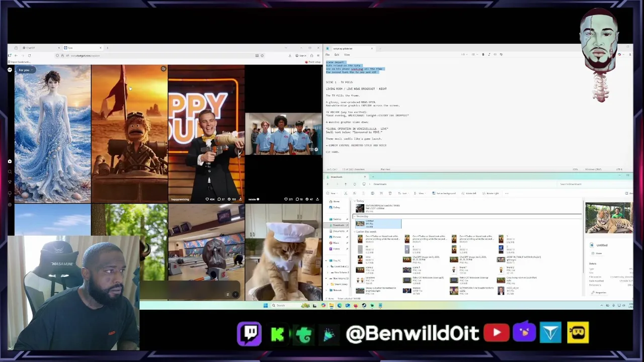This screenshot has height=362, width=644.
Task: Click the Delete trash icon in Explorer
Action: [x=390, y=194]
